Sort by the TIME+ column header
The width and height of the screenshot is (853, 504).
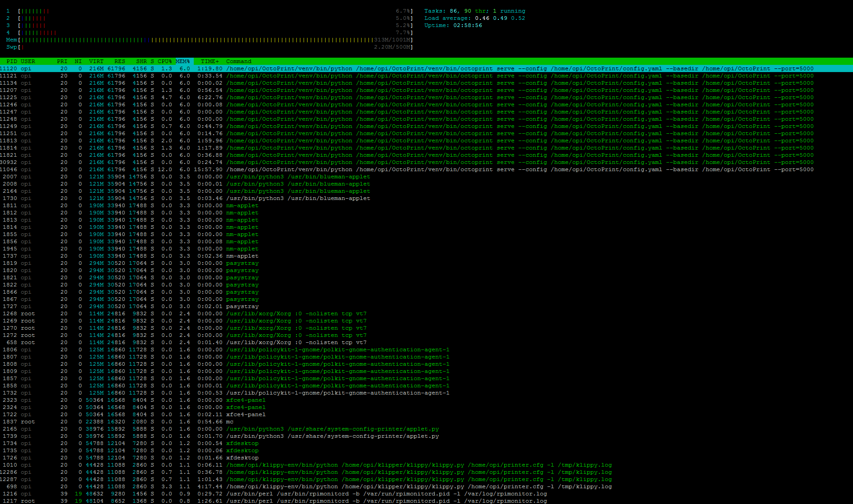click(x=210, y=61)
